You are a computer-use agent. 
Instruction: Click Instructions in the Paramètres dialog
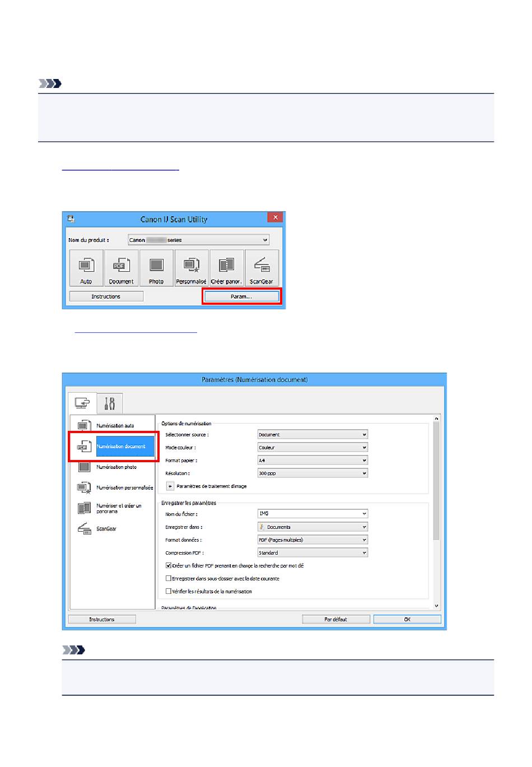coord(102,620)
